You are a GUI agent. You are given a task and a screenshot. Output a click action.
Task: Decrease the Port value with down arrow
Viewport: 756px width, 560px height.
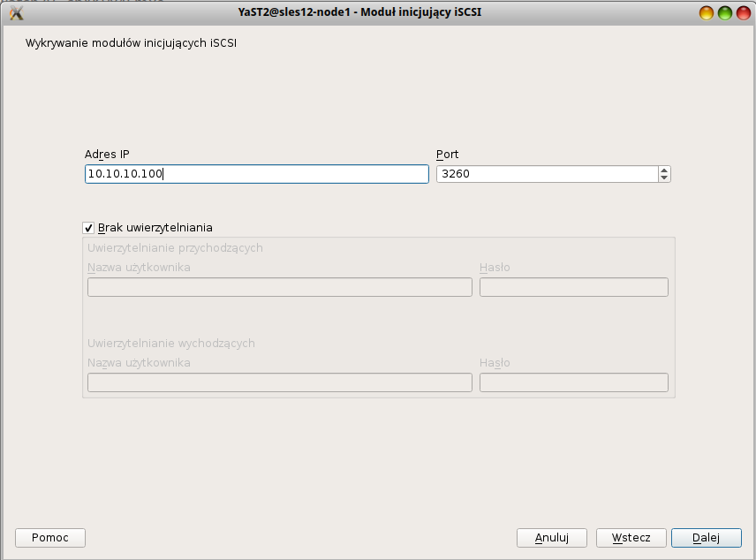coord(664,178)
